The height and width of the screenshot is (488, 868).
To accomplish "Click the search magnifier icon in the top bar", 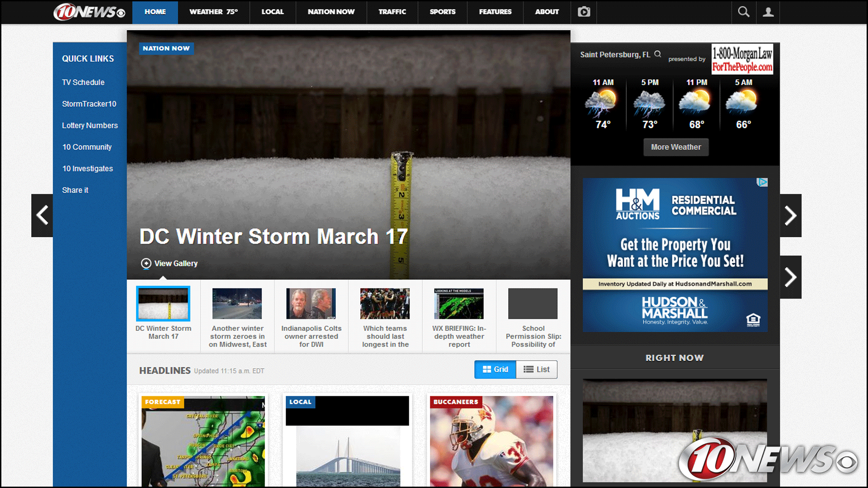I will (744, 12).
